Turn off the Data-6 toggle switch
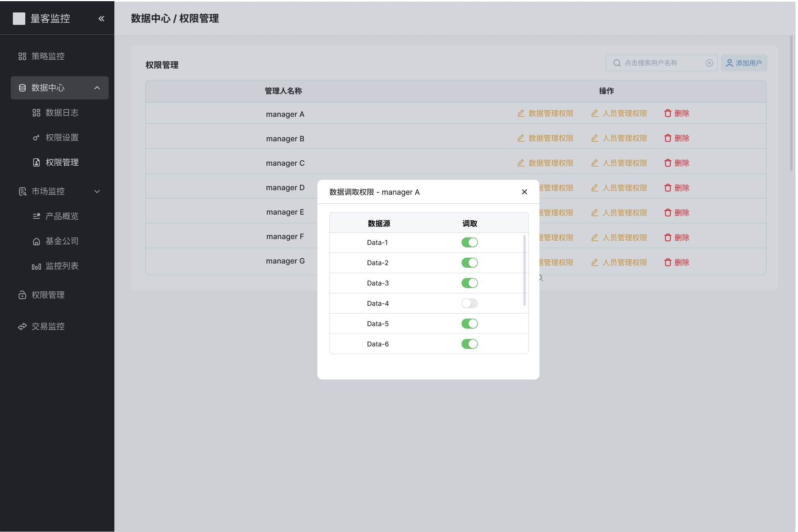Screen dimensions: 798x532 point(469,344)
